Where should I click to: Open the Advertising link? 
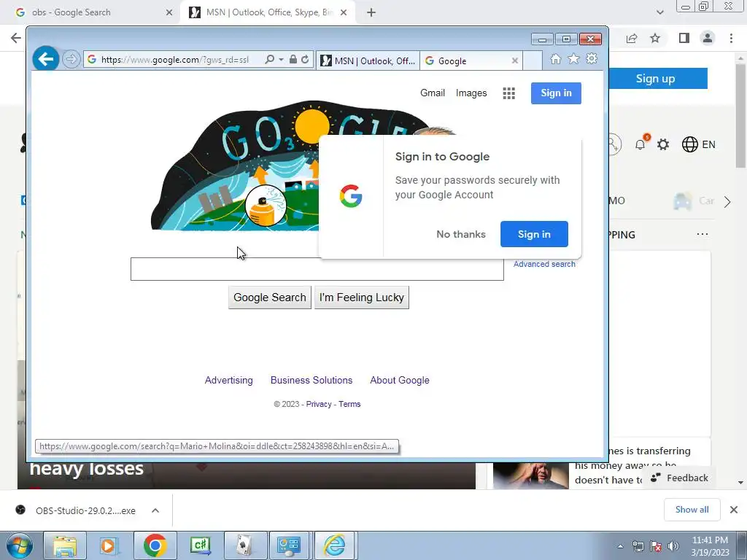(228, 381)
